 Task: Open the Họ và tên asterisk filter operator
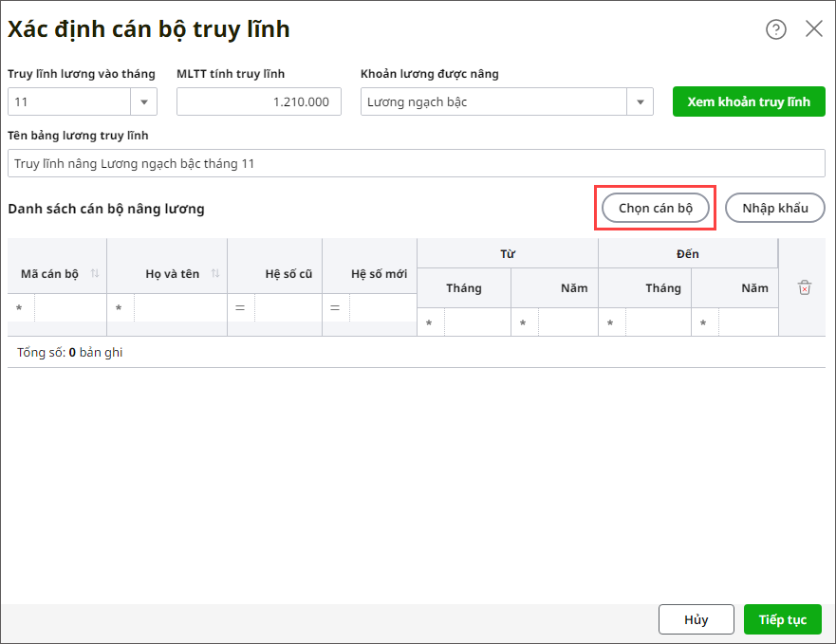point(119,307)
